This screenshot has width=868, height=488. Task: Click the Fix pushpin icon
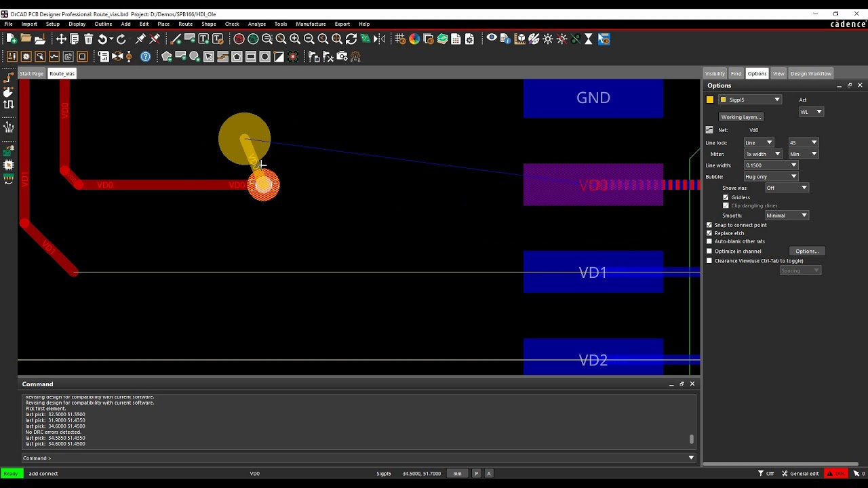pyautogui.click(x=140, y=39)
